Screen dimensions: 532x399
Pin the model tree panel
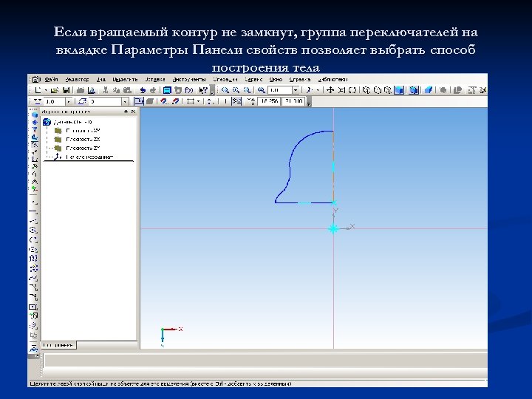(126, 112)
